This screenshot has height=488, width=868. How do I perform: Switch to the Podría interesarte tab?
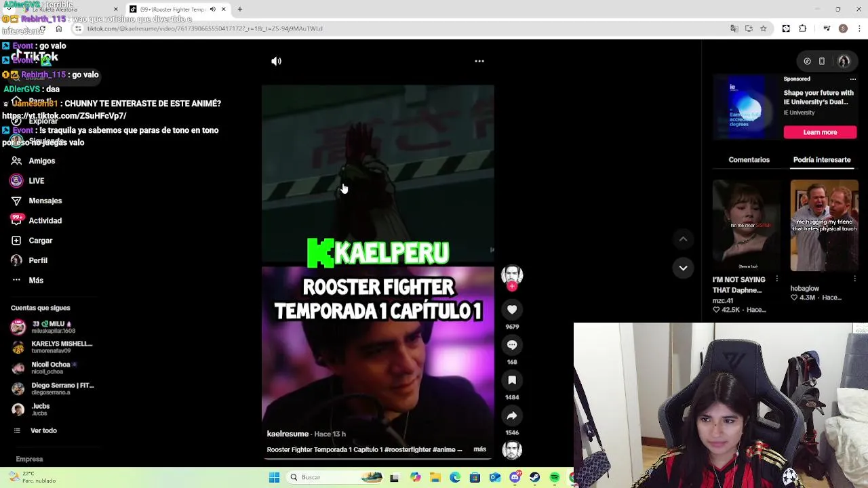[822, 160]
